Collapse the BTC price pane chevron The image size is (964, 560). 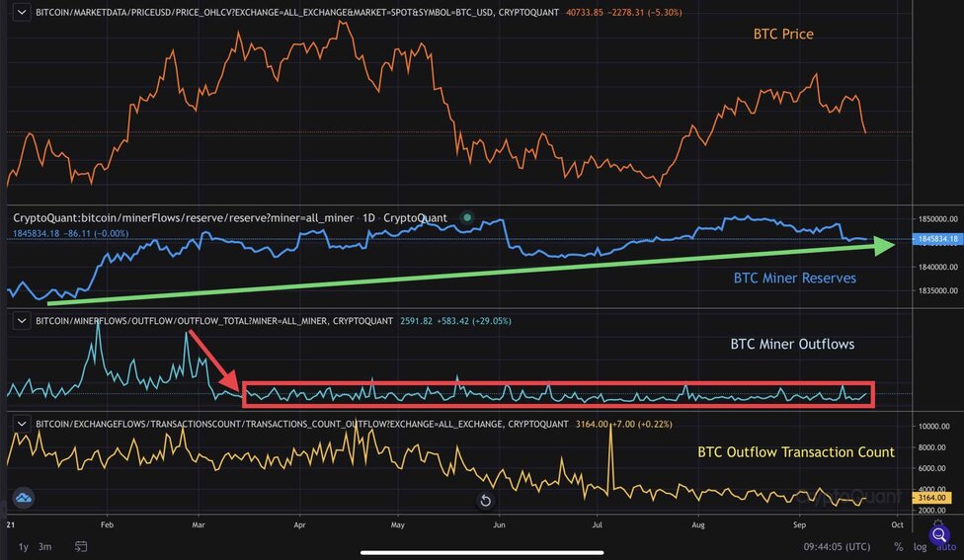click(22, 12)
